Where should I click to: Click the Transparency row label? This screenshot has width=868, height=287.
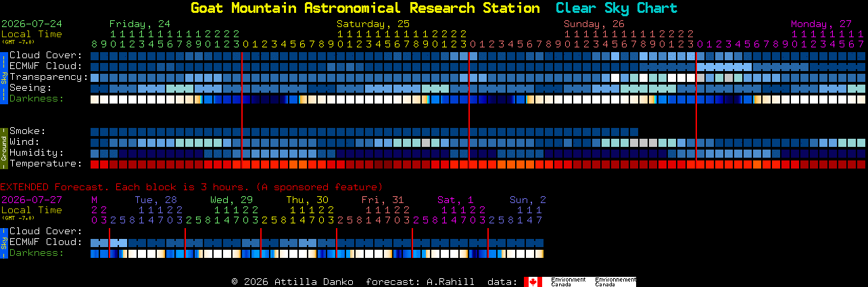pos(49,77)
